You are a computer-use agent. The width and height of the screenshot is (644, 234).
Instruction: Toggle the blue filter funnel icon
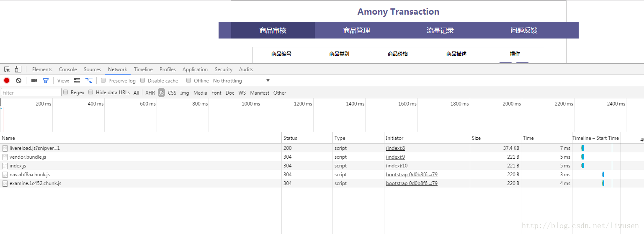coord(46,80)
